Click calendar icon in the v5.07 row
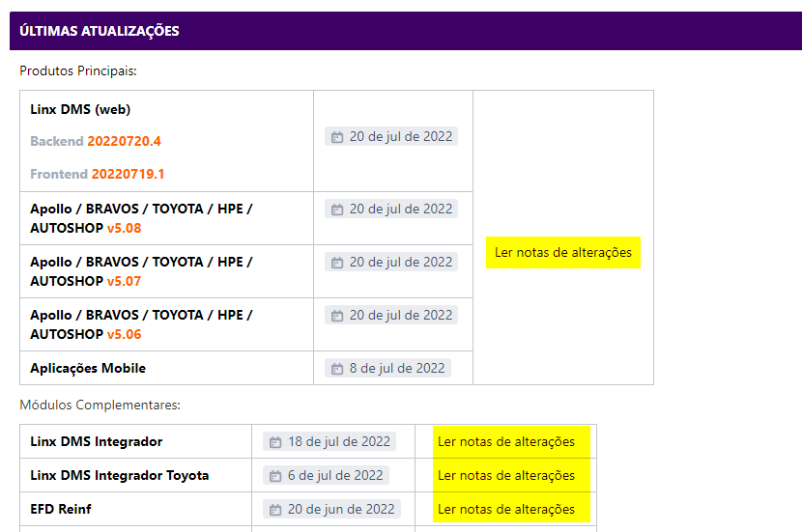The height and width of the screenshot is (532, 802). [337, 263]
